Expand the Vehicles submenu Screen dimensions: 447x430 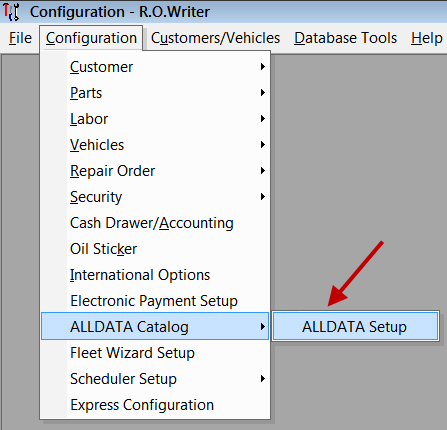[x=155, y=145]
